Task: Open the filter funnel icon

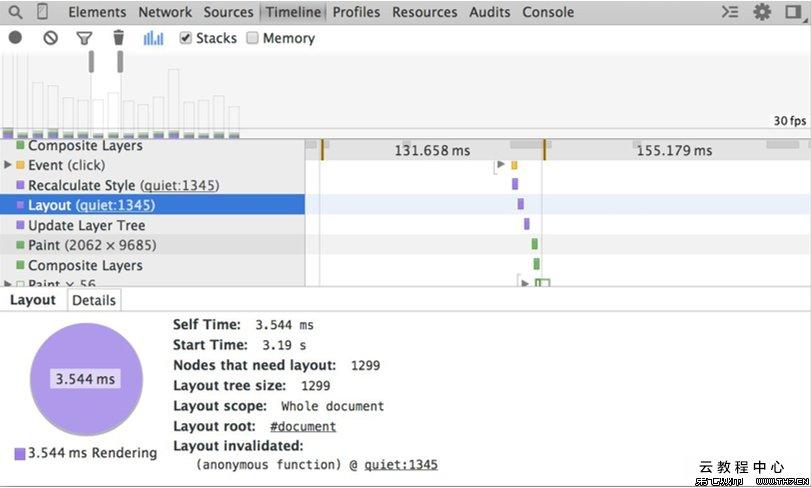Action: tap(85, 38)
